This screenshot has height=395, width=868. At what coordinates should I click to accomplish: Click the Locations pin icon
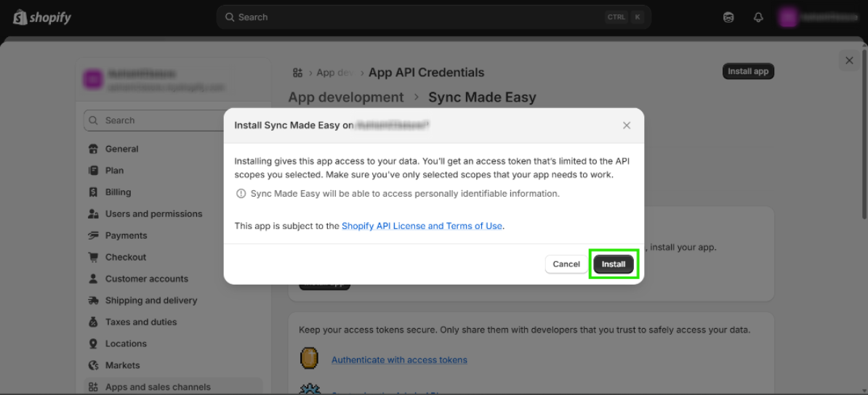(x=94, y=343)
